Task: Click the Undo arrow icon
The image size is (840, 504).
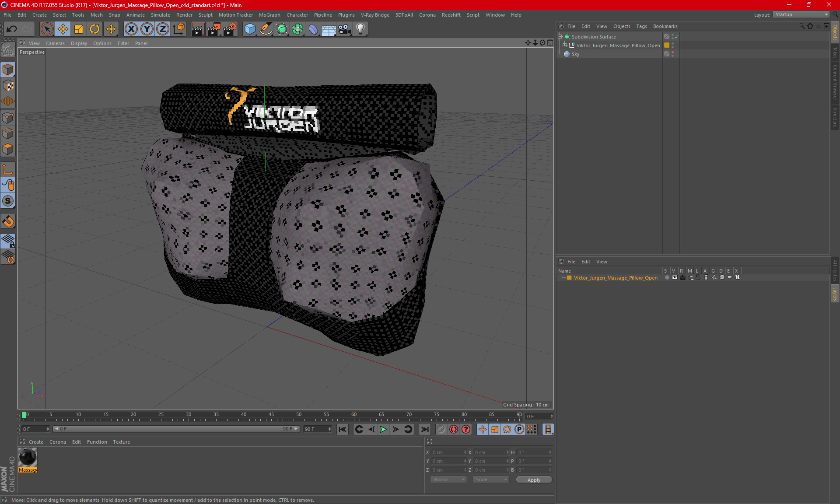Action: tap(12, 29)
